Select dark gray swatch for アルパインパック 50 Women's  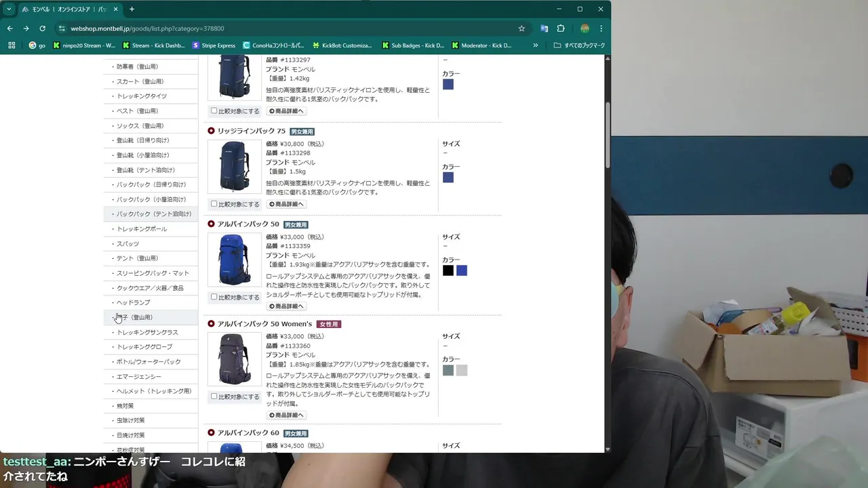click(448, 370)
